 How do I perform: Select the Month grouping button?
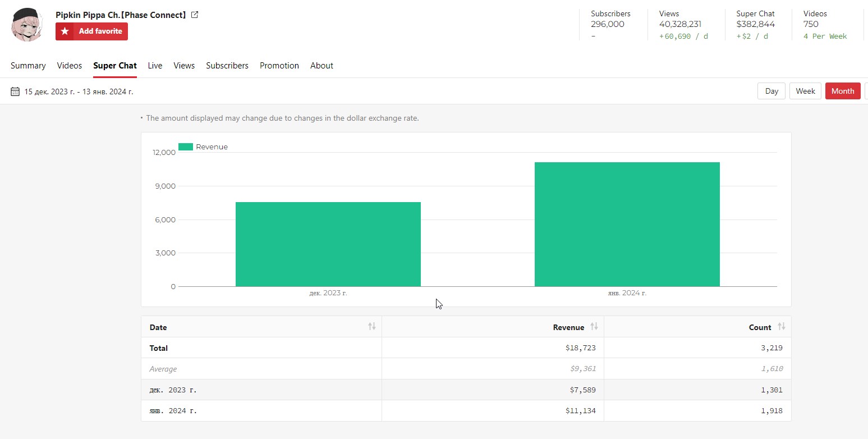pyautogui.click(x=843, y=91)
